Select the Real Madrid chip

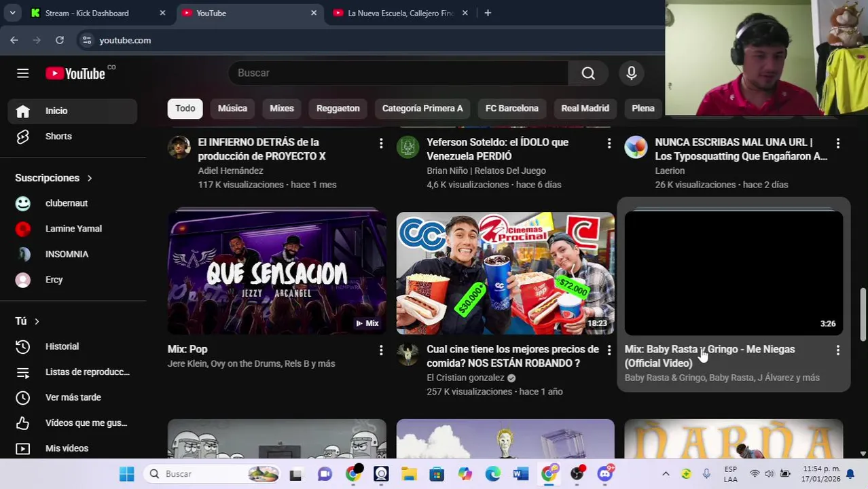click(585, 109)
